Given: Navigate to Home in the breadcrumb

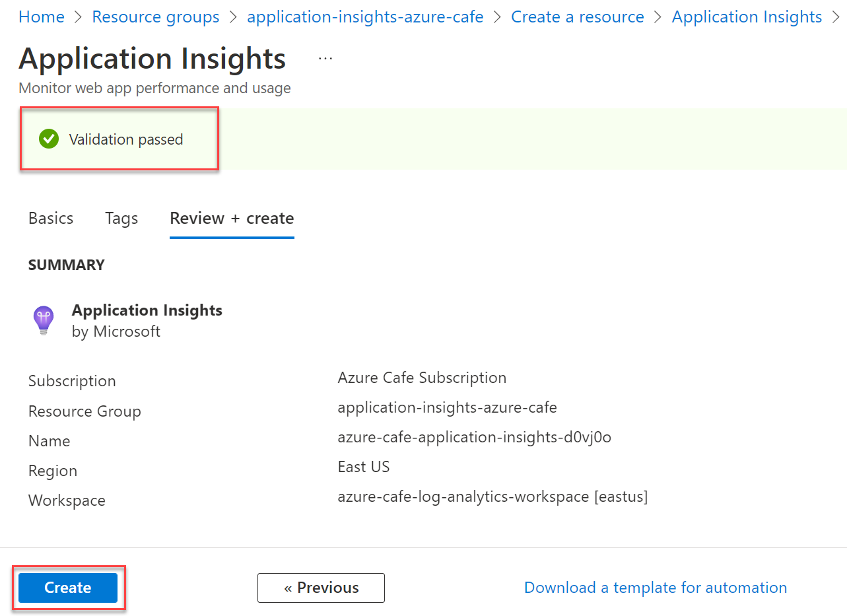Looking at the screenshot, I should tap(42, 17).
